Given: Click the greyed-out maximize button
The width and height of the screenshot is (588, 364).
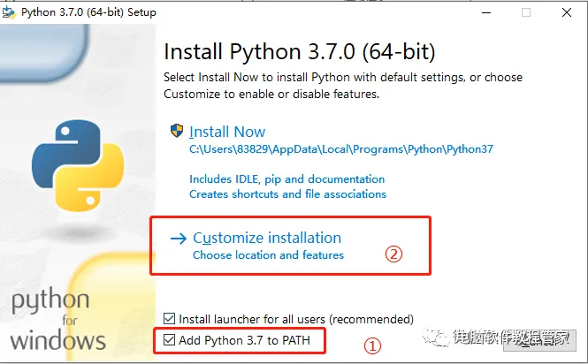Looking at the screenshot, I should pos(526,12).
